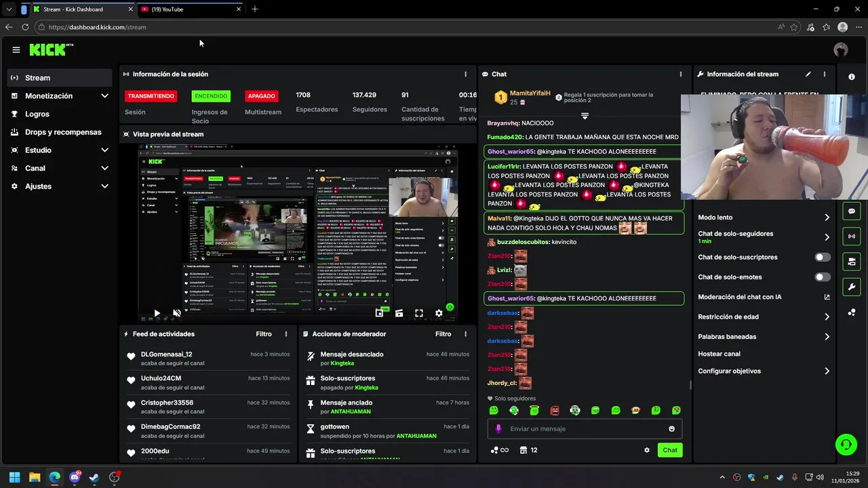Unmute the stream preview audio
The height and width of the screenshot is (488, 868).
click(176, 313)
